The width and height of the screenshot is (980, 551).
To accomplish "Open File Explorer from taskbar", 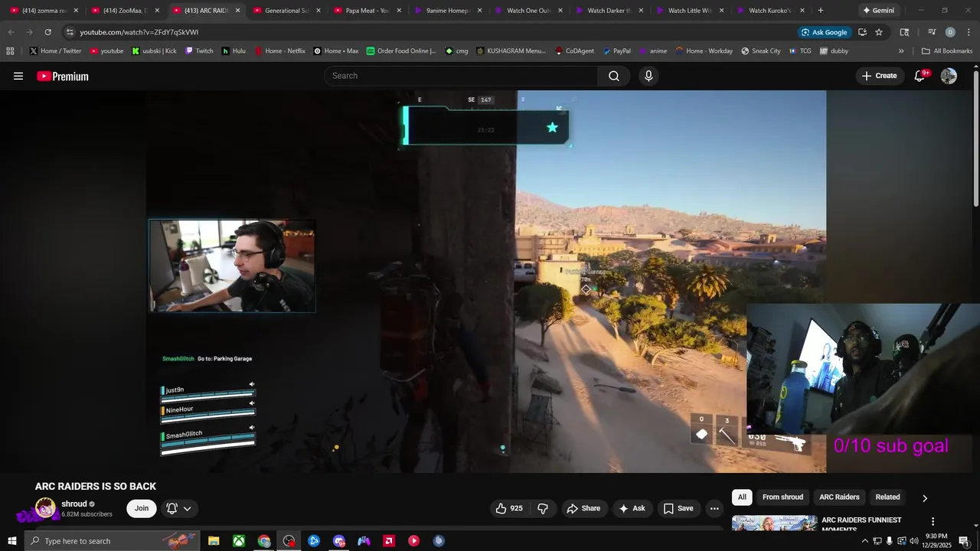I will click(x=214, y=541).
